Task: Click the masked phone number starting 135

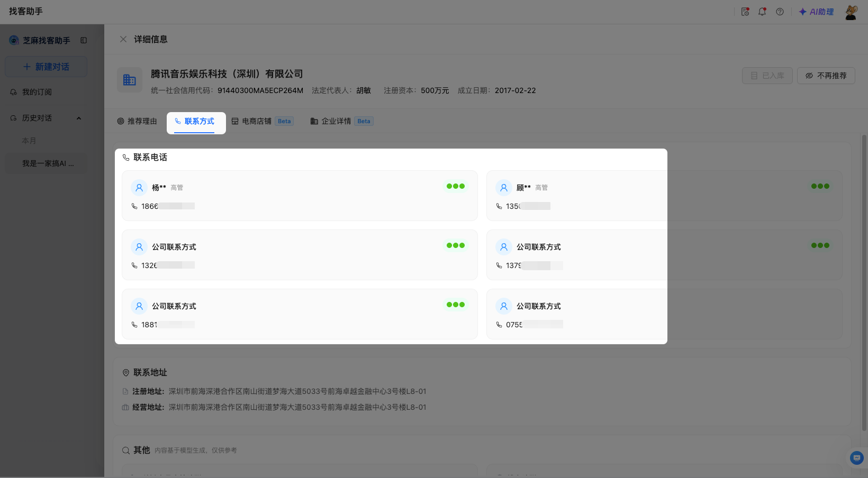Action: point(528,206)
